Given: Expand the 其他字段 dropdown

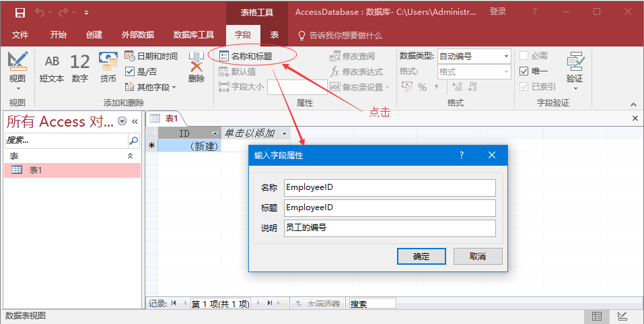Looking at the screenshot, I should (156, 87).
